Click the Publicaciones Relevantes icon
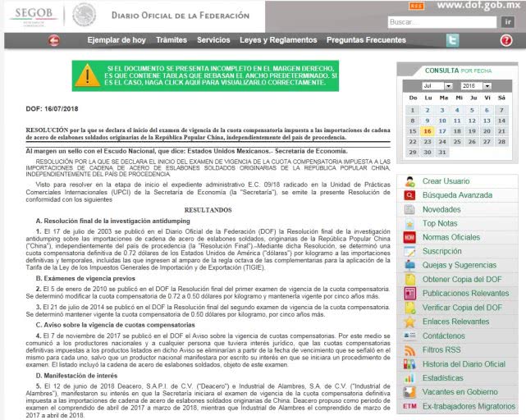The image size is (526, 420). tap(409, 294)
